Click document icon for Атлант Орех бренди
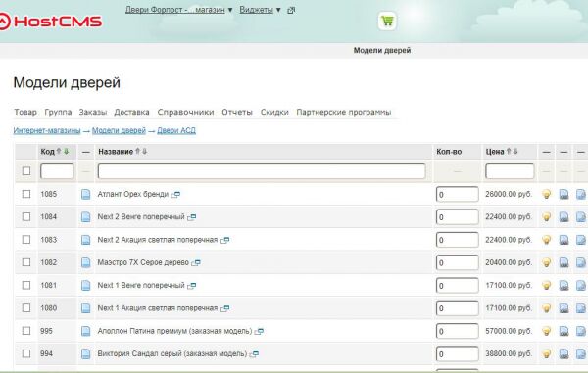Image resolution: width=588 pixels, height=373 pixels. click(86, 194)
